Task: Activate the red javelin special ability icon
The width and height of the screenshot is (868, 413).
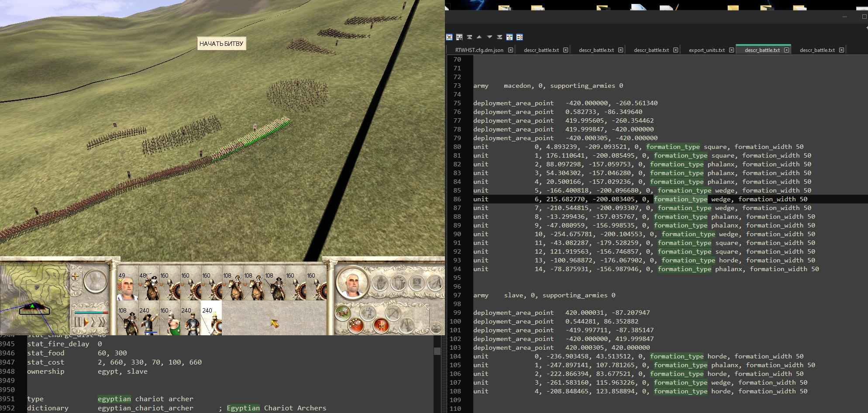Action: (x=356, y=326)
